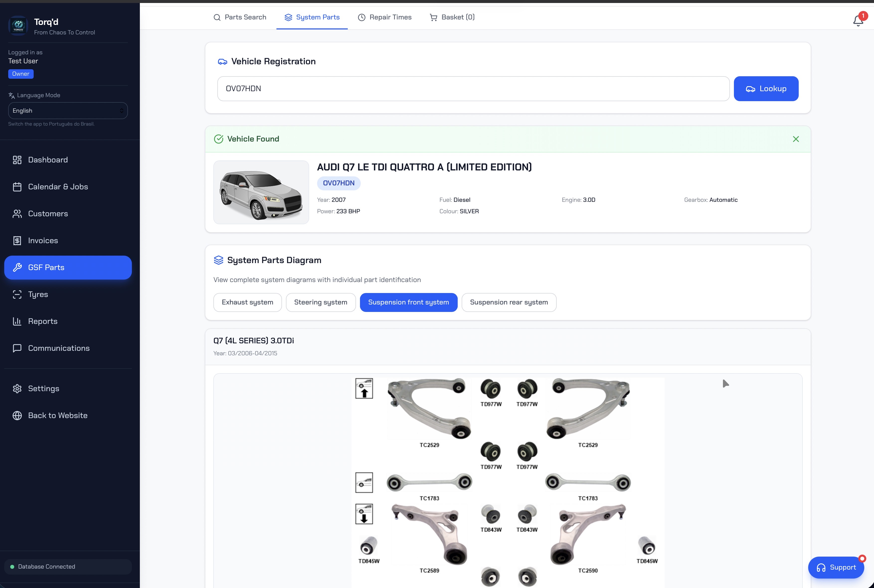Click the Customers people icon
Image resolution: width=874 pixels, height=588 pixels.
(x=17, y=214)
